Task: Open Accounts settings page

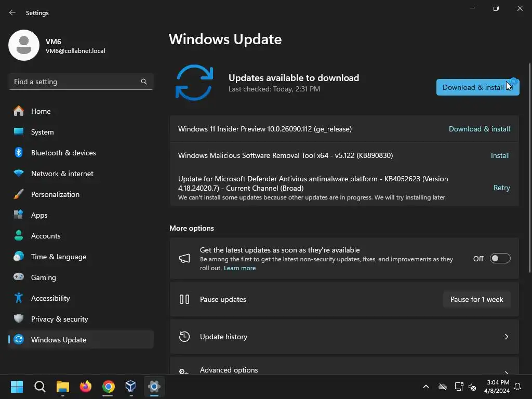Action: (81, 235)
